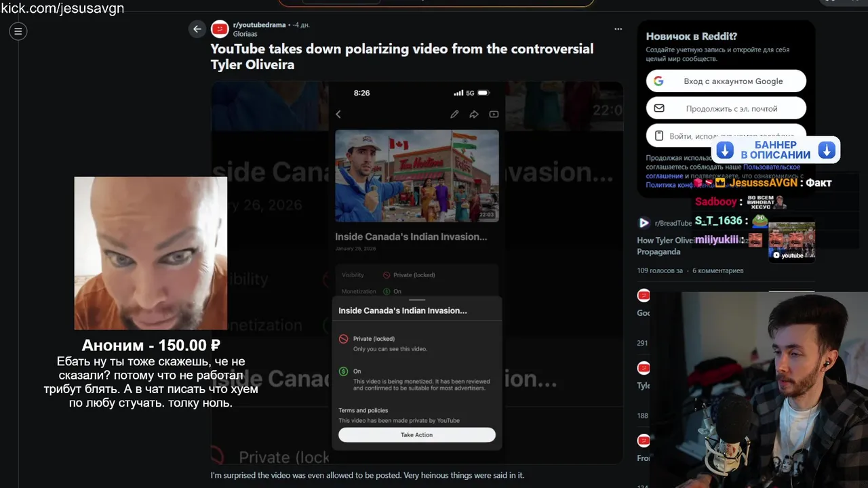The image size is (868, 488).
Task: Click the 6 комментариев comment count
Action: coord(717,270)
